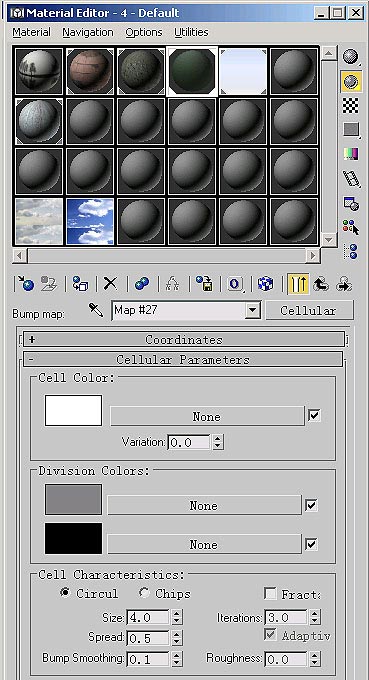Click sample slots vertical scrollbar down arrow
Image resolution: width=369 pixels, height=680 pixels.
tap(329, 239)
